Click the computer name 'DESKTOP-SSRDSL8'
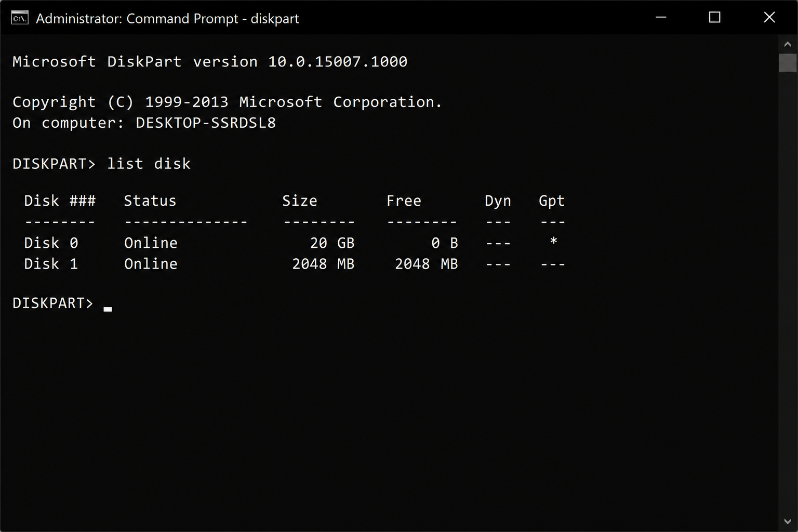 [206, 123]
